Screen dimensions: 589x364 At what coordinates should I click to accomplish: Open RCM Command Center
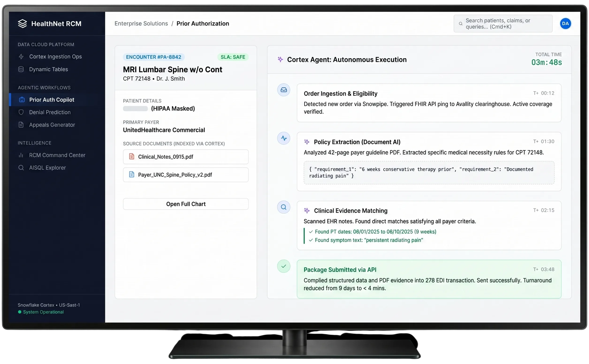pyautogui.click(x=57, y=155)
